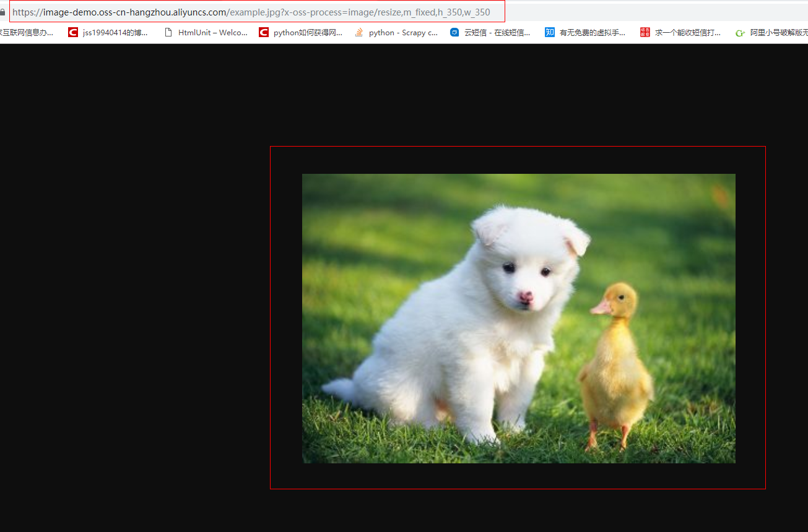
Task: Open the 互联网信息办 bookmark at far left
Action: coord(25,32)
